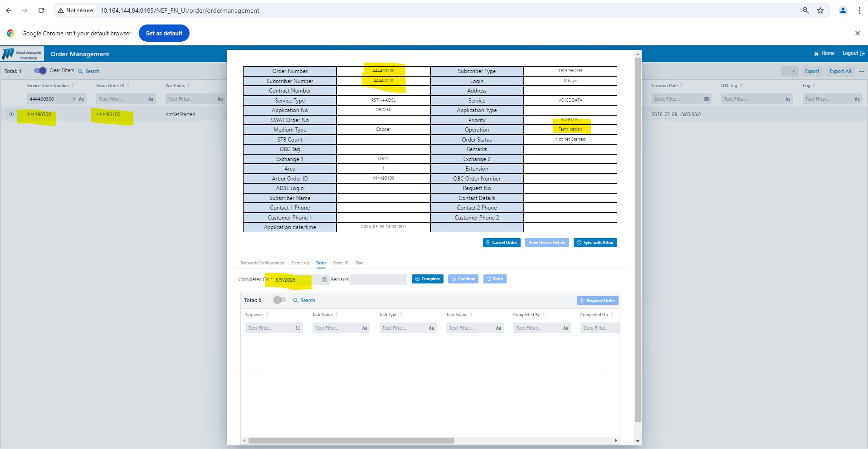
Task: Bookmark this page with the star icon
Action: coord(820,10)
